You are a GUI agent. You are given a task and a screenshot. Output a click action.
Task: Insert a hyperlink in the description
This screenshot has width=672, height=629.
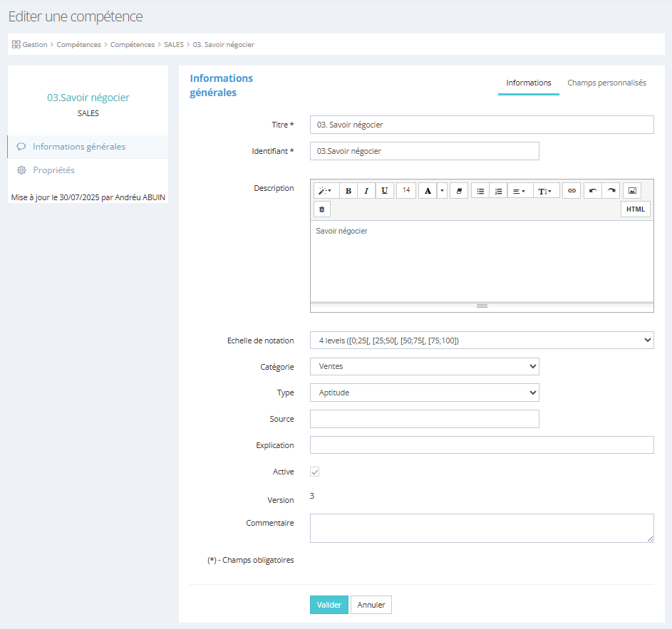pos(572,191)
